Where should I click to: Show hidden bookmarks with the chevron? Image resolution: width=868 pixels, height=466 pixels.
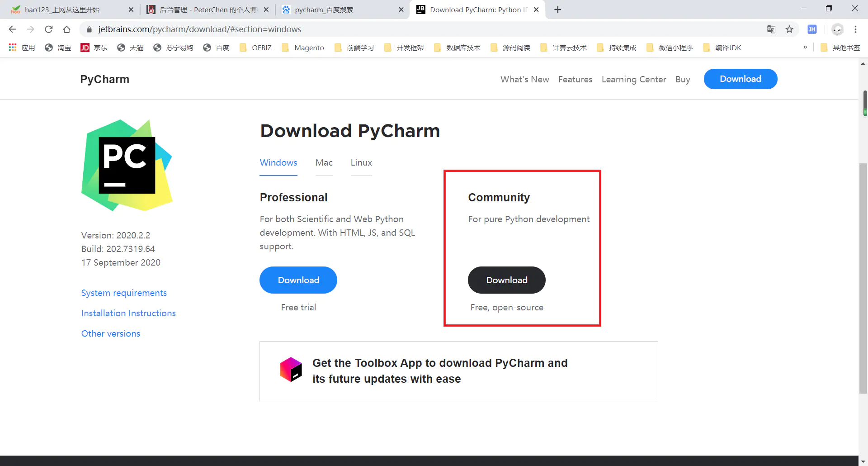(x=805, y=47)
